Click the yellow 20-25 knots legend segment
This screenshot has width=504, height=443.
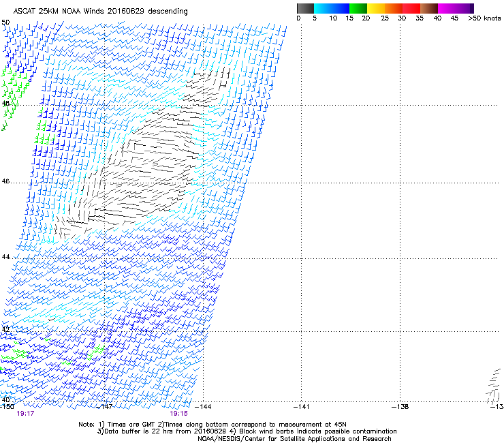click(x=376, y=8)
